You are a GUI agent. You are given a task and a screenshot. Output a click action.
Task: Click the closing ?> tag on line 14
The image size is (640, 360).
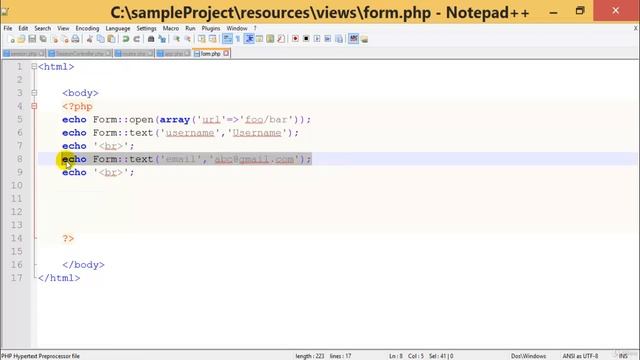tap(68, 238)
